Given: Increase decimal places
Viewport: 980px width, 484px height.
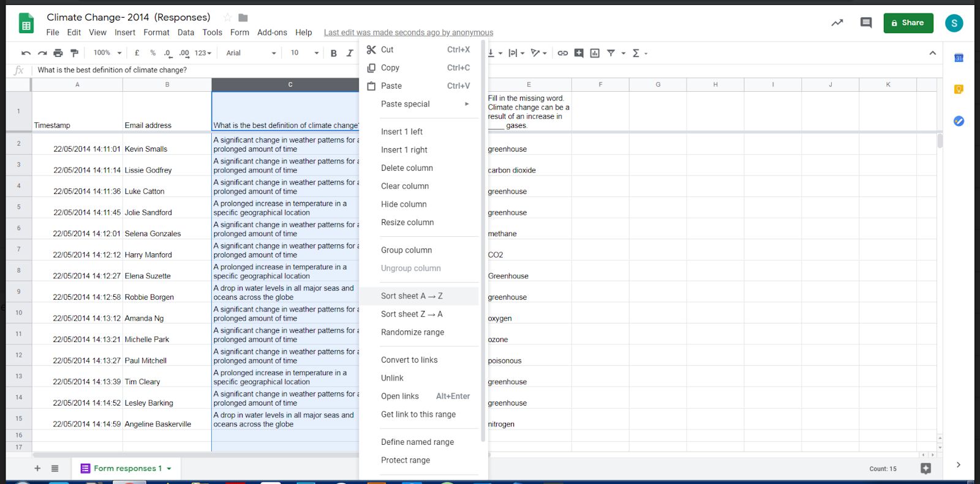Looking at the screenshot, I should pyautogui.click(x=184, y=53).
